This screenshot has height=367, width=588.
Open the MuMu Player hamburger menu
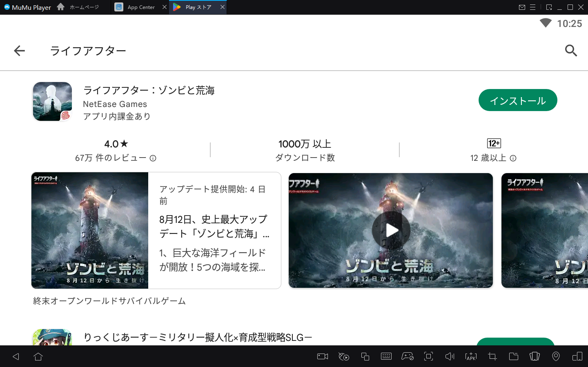point(532,7)
